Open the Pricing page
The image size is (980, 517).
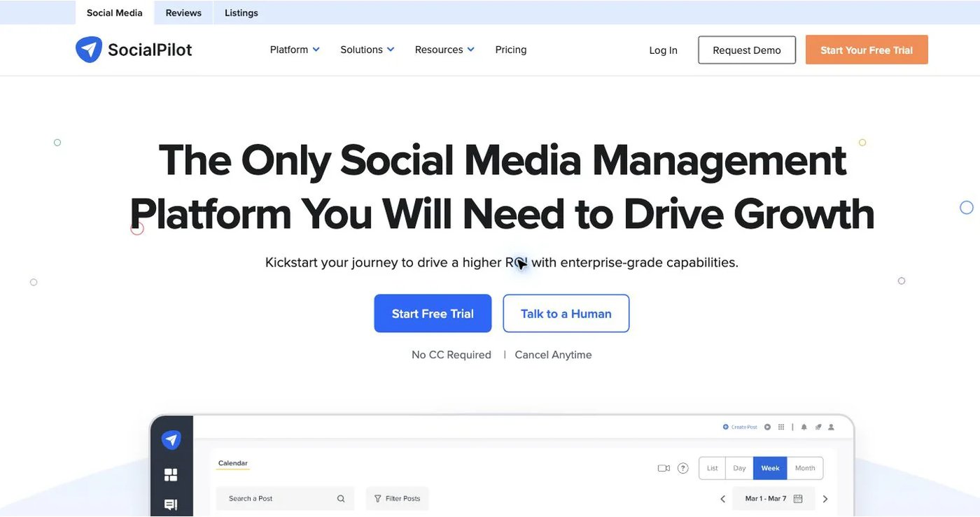click(x=511, y=50)
